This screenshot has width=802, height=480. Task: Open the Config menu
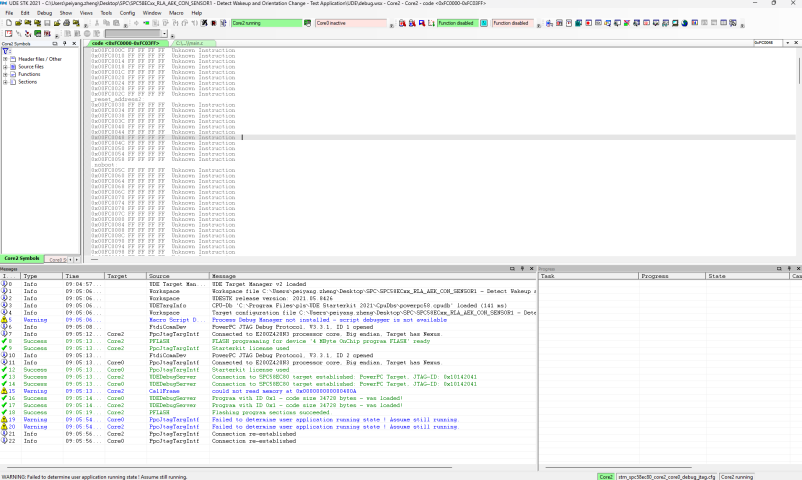127,13
